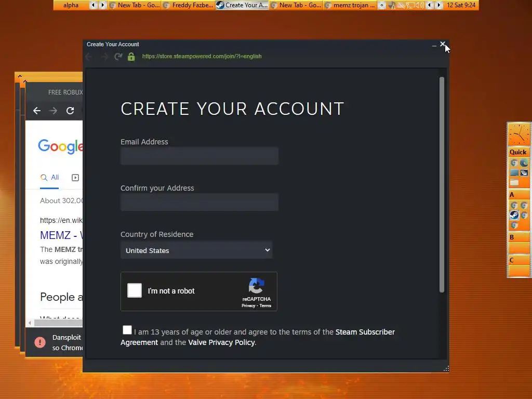Reload the Steam join page
Image resolution: width=532 pixels, height=399 pixels.
pyautogui.click(x=118, y=57)
